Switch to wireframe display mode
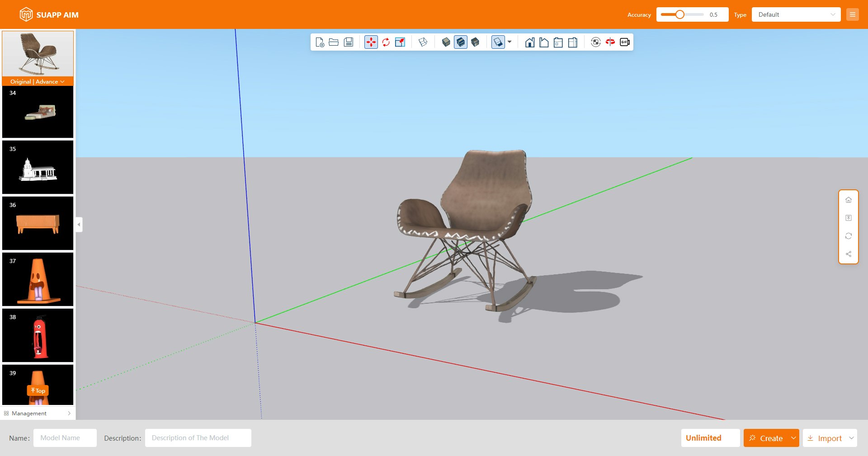868x456 pixels. coord(423,42)
